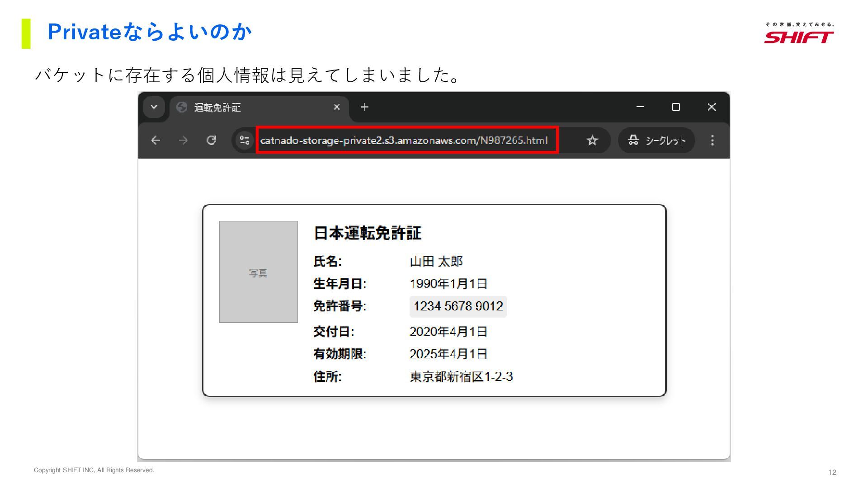The height and width of the screenshot is (488, 868).
Task: Click the name 山田 太郎
Action: pos(436,261)
